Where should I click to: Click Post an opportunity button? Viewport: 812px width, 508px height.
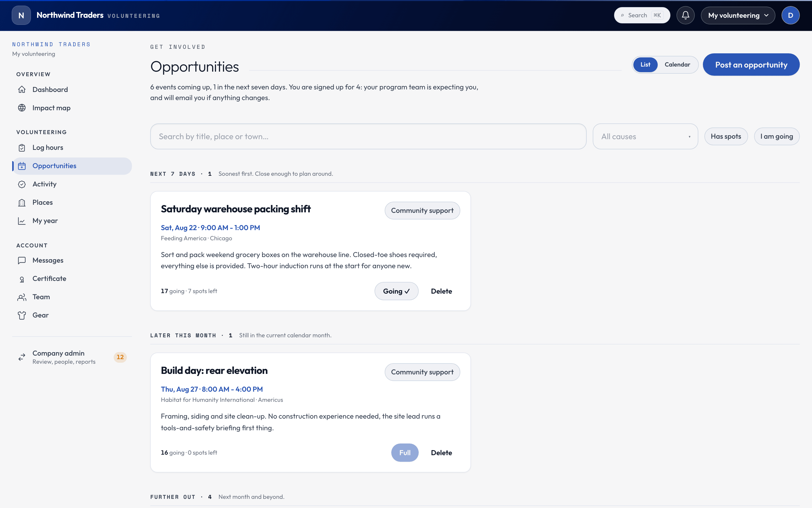tap(751, 65)
